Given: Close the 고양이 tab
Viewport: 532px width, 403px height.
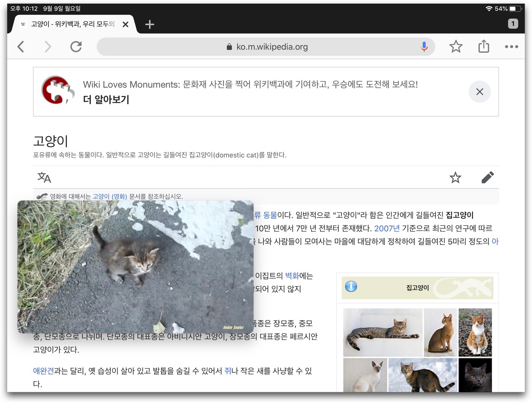Looking at the screenshot, I should 125,24.
